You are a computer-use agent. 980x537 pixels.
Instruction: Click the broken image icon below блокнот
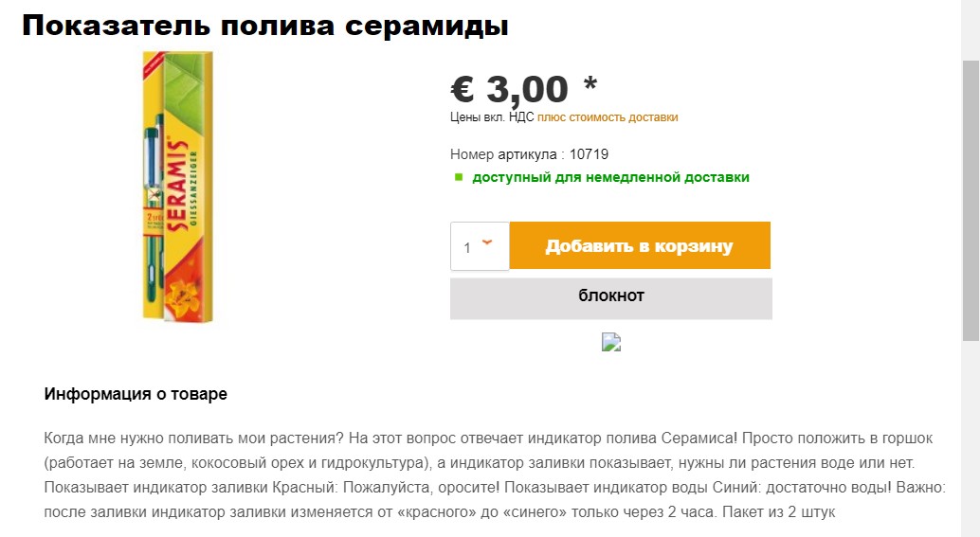tap(611, 342)
